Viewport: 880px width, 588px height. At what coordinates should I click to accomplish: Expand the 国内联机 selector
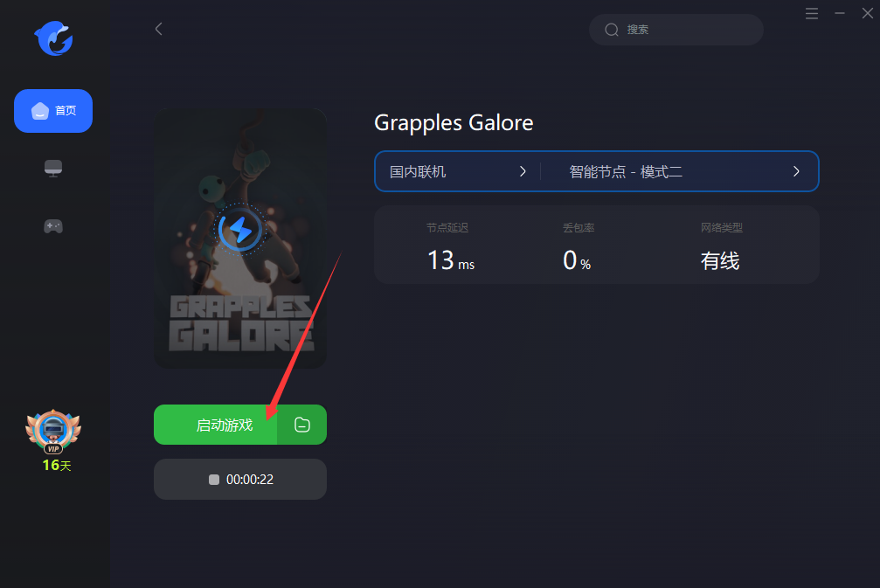pos(458,172)
